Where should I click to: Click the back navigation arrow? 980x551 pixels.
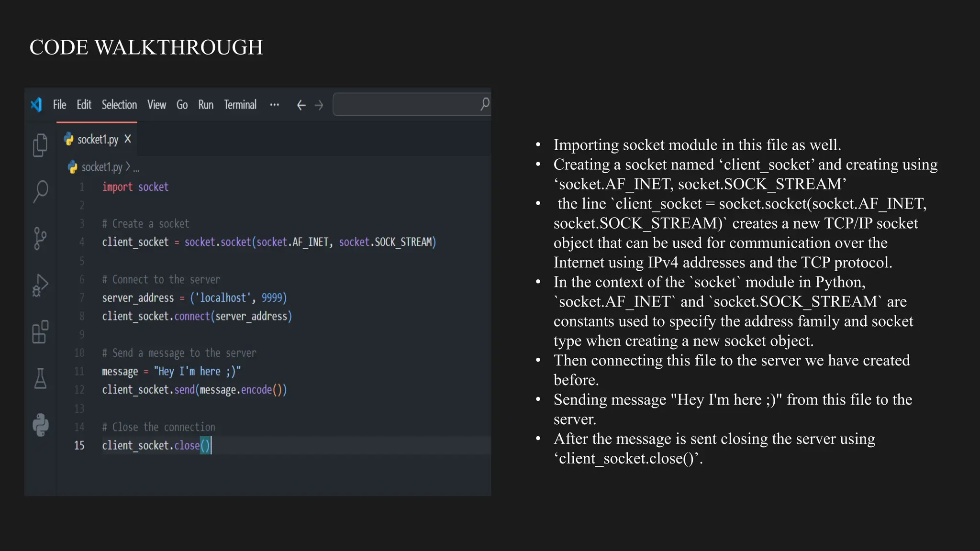coord(301,105)
